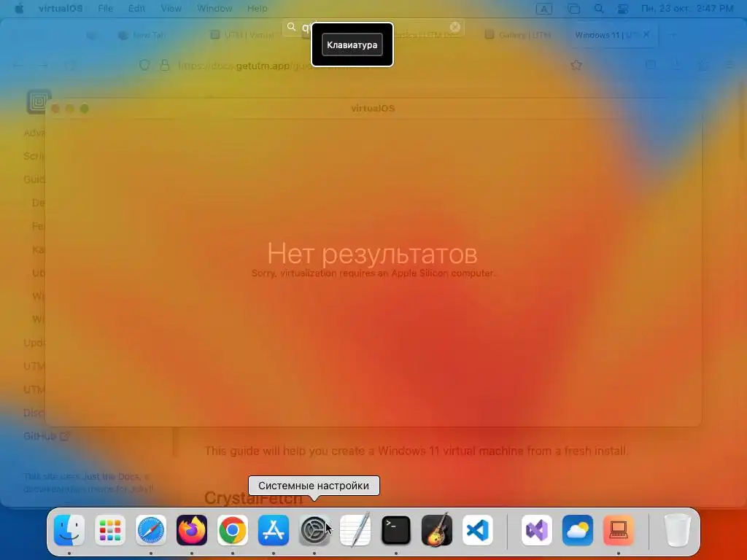Open the purple Visual Studio Dock icon

537,530
